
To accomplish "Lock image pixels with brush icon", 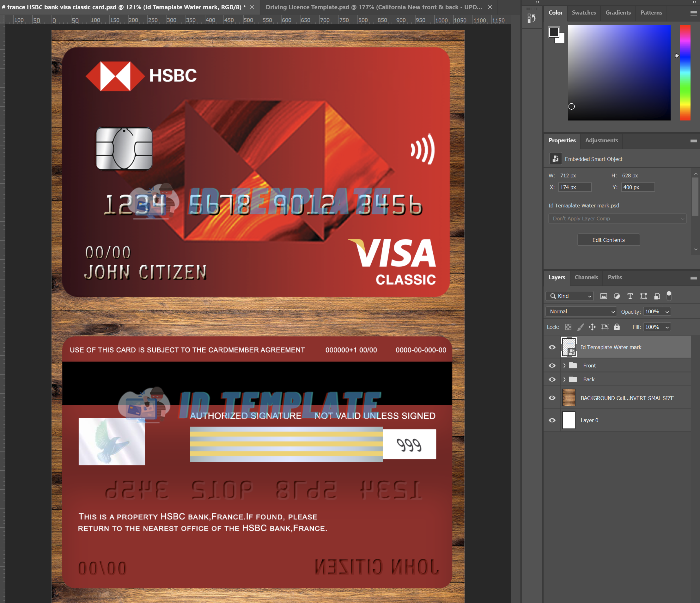I will (x=581, y=327).
